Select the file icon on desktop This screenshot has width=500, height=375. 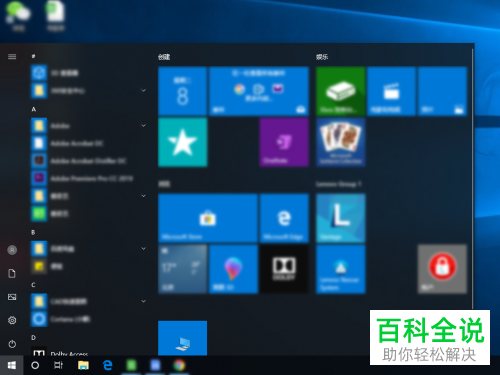coord(56,16)
